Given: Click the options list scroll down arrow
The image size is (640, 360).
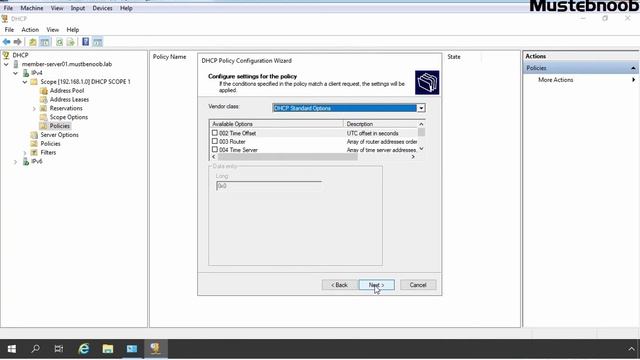Looking at the screenshot, I should [x=421, y=149].
